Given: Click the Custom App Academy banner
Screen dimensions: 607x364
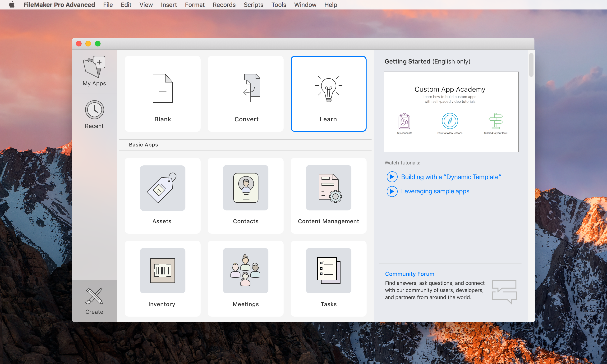Looking at the screenshot, I should coord(451,112).
